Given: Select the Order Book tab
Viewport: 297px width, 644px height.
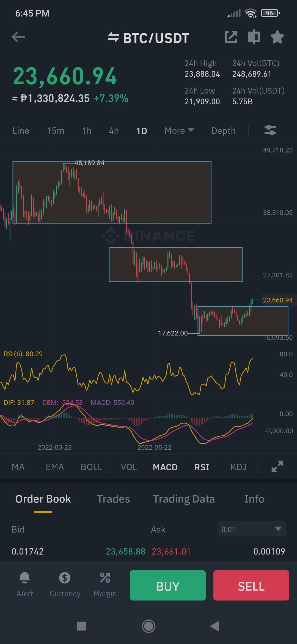Looking at the screenshot, I should pyautogui.click(x=43, y=499).
